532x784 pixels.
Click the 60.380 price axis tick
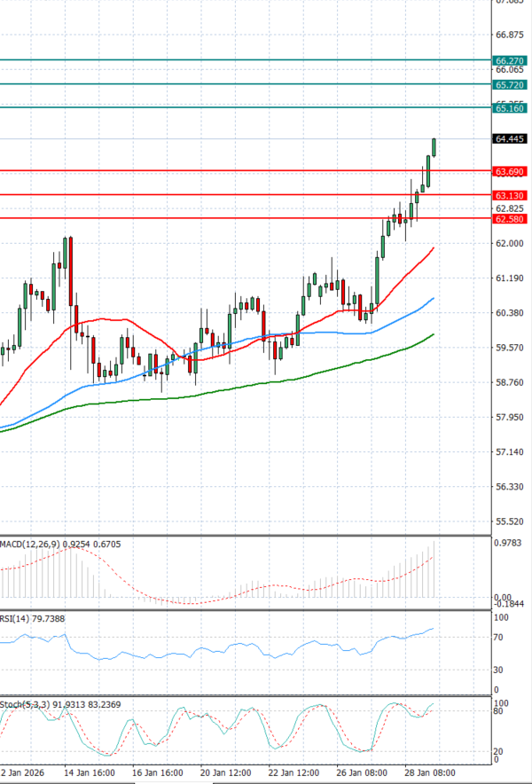pyautogui.click(x=511, y=313)
